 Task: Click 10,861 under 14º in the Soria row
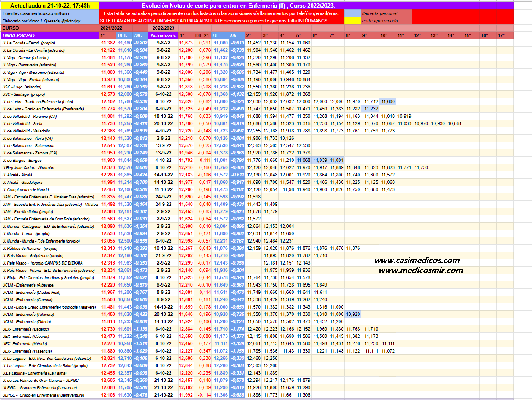click(x=454, y=123)
